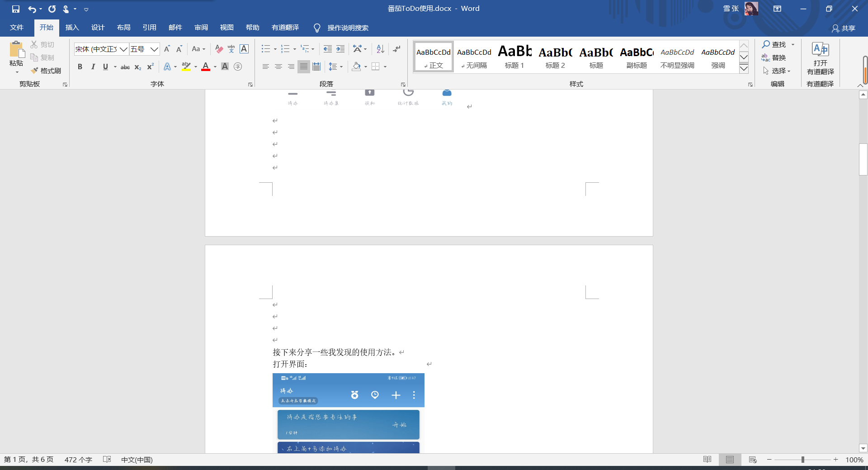Decrease paragraph indent

click(328, 49)
